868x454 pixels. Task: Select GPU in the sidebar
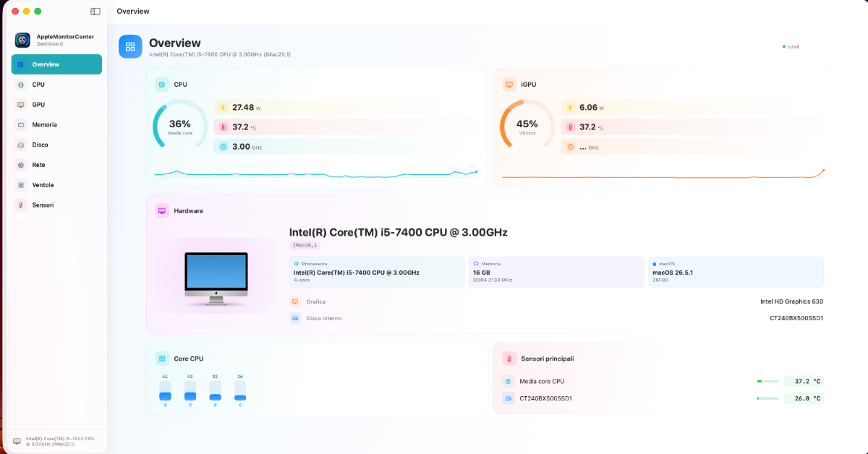pos(56,105)
